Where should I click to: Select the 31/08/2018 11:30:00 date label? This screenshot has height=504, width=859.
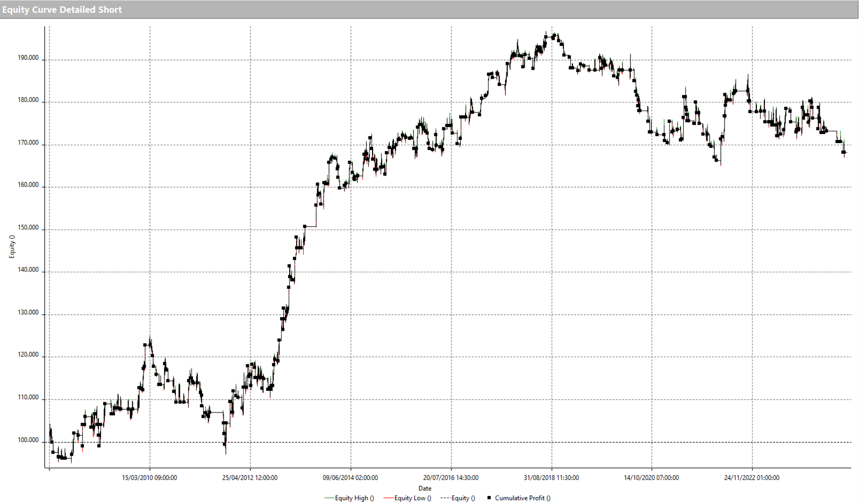[x=551, y=478]
